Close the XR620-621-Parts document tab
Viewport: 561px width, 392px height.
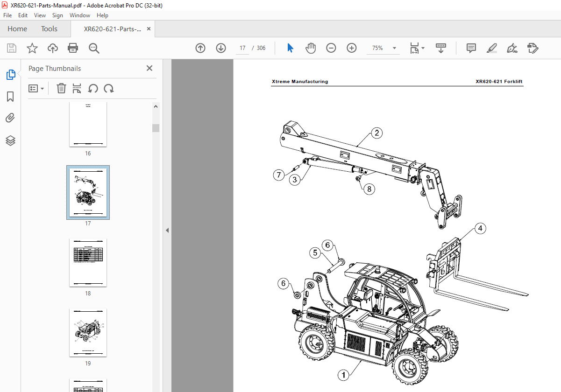149,29
